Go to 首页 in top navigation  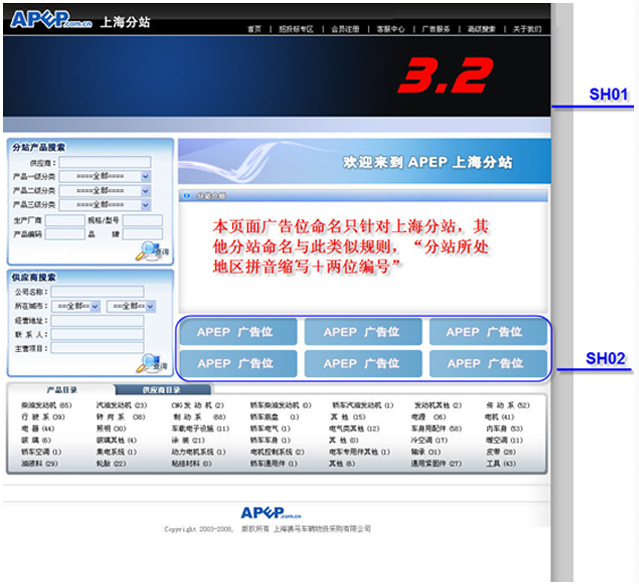[255, 29]
